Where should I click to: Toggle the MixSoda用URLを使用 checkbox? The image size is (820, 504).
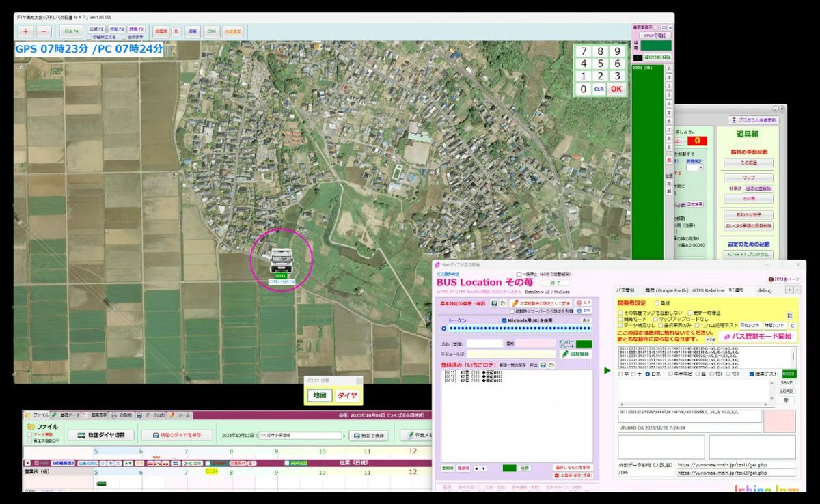coord(504,320)
